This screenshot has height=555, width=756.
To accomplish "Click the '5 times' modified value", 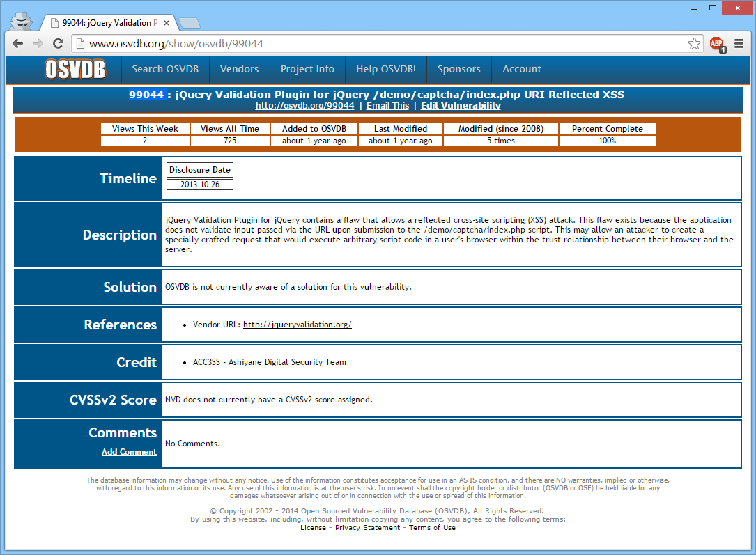I will 501,141.
